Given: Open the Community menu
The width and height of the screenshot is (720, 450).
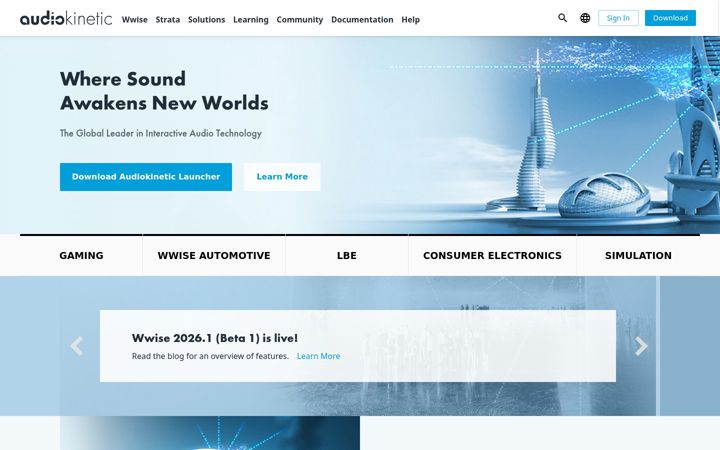Looking at the screenshot, I should coord(300,20).
